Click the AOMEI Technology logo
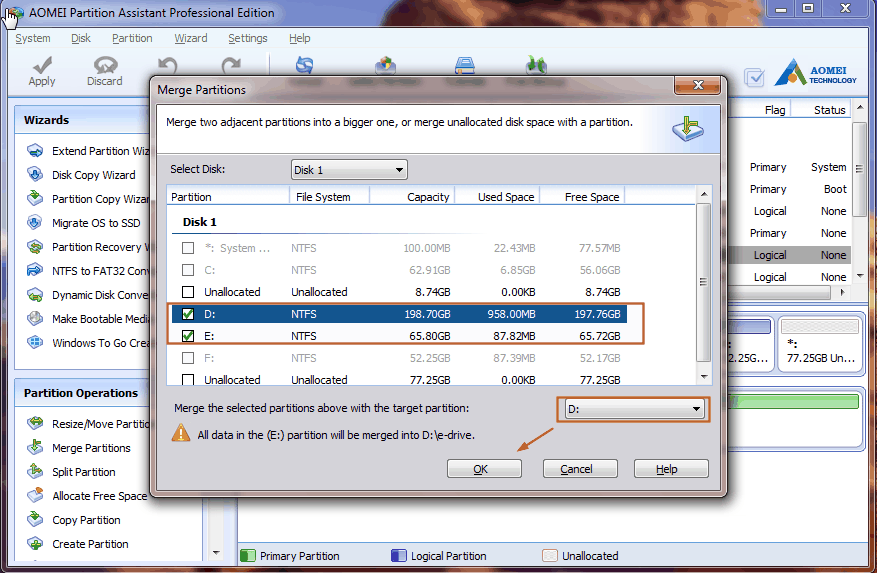This screenshot has width=877, height=573. point(815,73)
